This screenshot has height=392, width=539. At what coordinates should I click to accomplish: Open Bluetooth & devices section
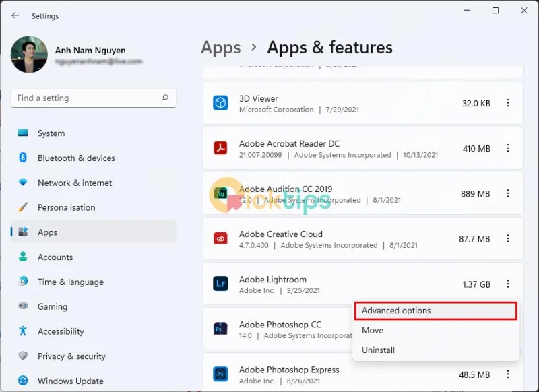coord(94,158)
